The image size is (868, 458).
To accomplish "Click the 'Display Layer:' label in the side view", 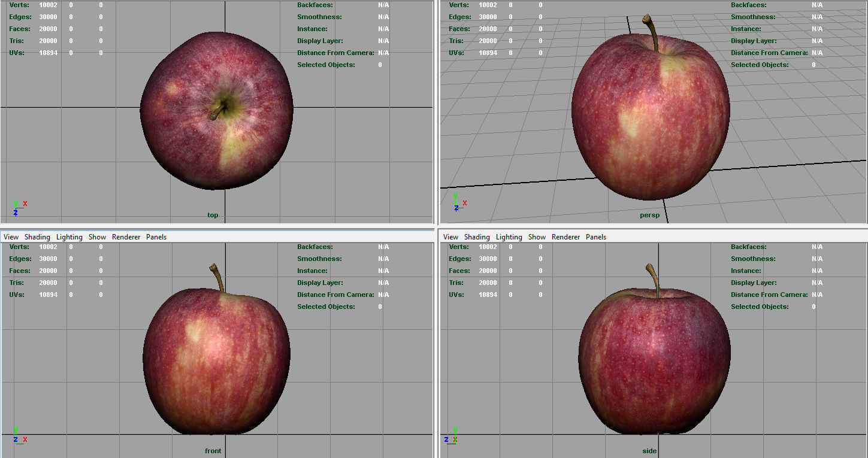I will pos(754,283).
